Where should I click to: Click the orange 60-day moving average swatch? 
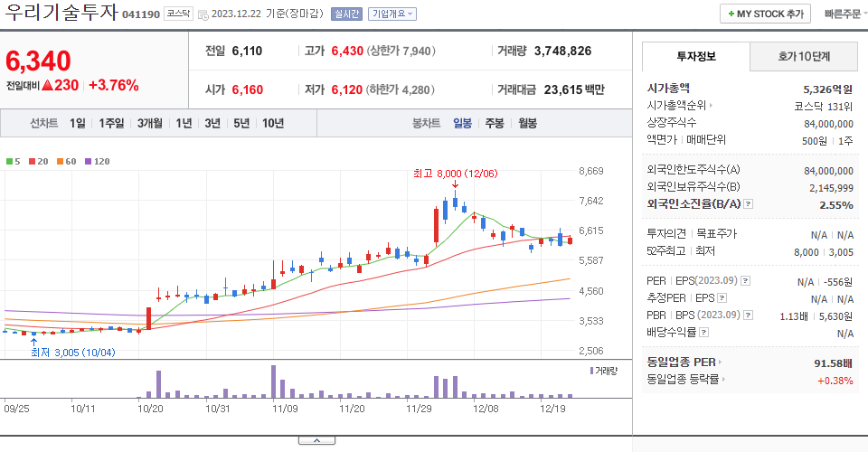tap(60, 162)
